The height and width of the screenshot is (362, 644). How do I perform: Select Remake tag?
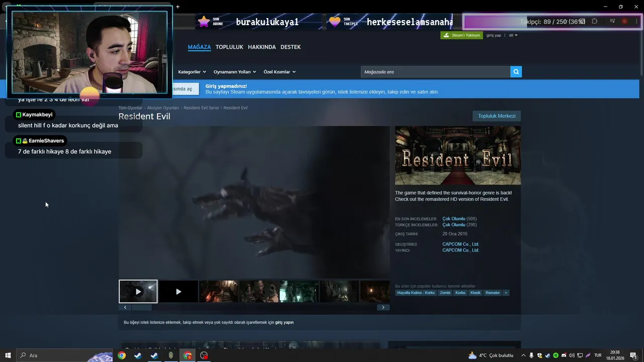493,293
